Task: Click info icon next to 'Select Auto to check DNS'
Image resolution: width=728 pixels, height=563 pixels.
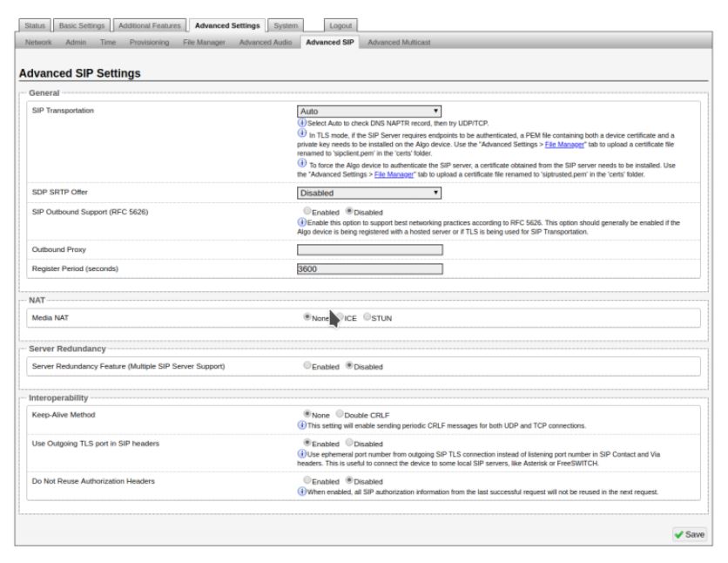Action: coord(301,124)
